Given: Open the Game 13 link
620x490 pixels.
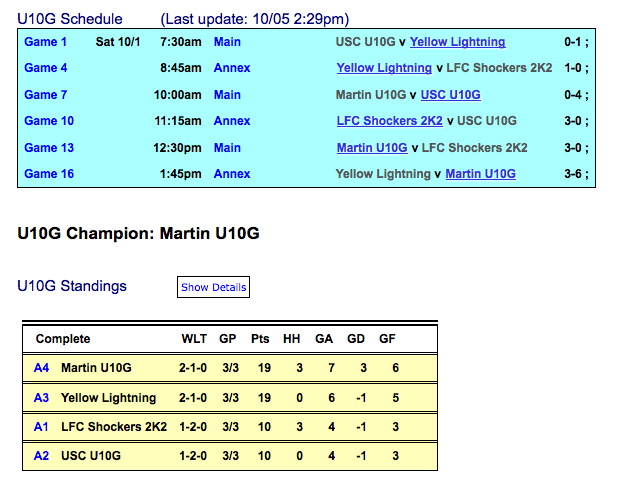Looking at the screenshot, I should [x=49, y=148].
